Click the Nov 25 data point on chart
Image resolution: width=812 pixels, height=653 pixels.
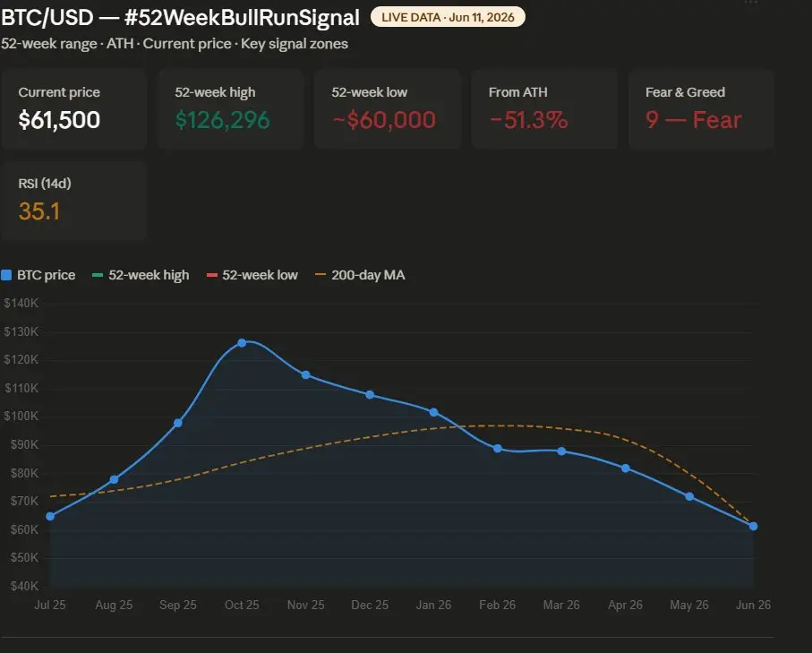point(305,374)
